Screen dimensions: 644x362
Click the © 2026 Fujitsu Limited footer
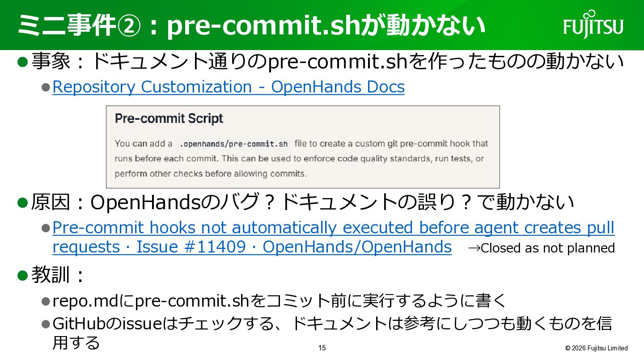[596, 348]
